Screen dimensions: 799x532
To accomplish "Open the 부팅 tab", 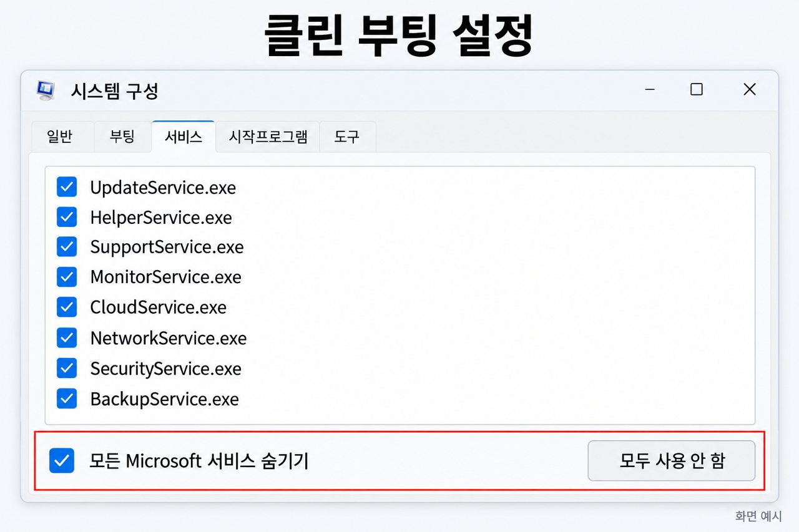I will [x=122, y=137].
